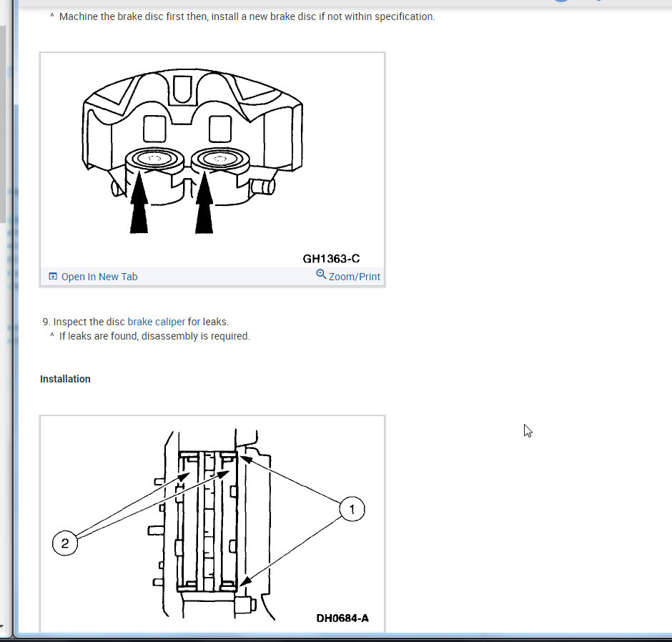Click the left pane's vertical scrollbar thumb
Image resolution: width=672 pixels, height=642 pixels.
2,124
